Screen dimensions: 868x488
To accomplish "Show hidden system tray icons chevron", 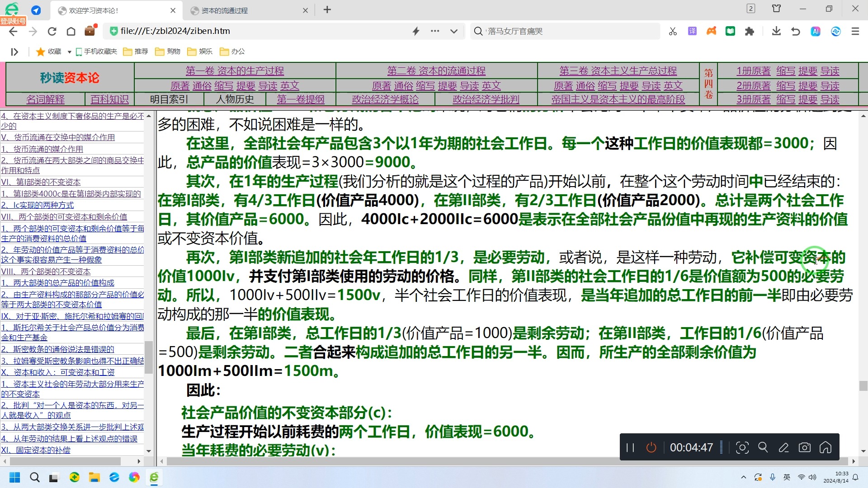I will [x=743, y=477].
